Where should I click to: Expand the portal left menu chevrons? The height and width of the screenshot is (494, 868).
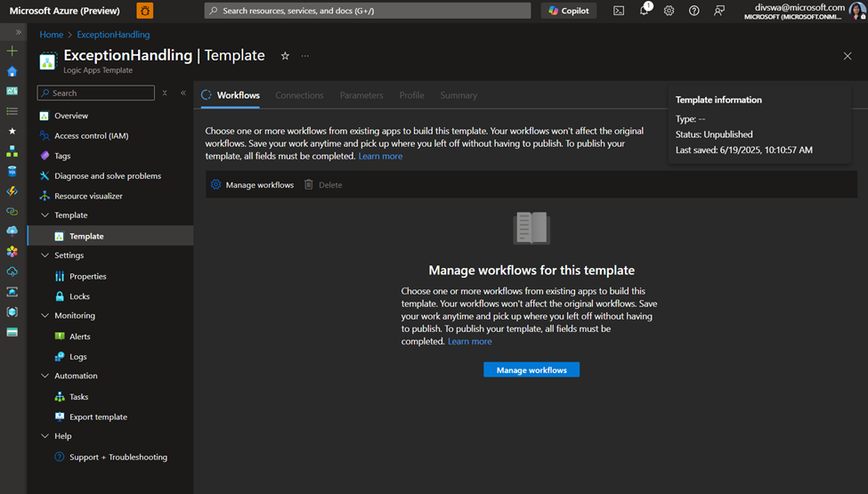tap(19, 32)
